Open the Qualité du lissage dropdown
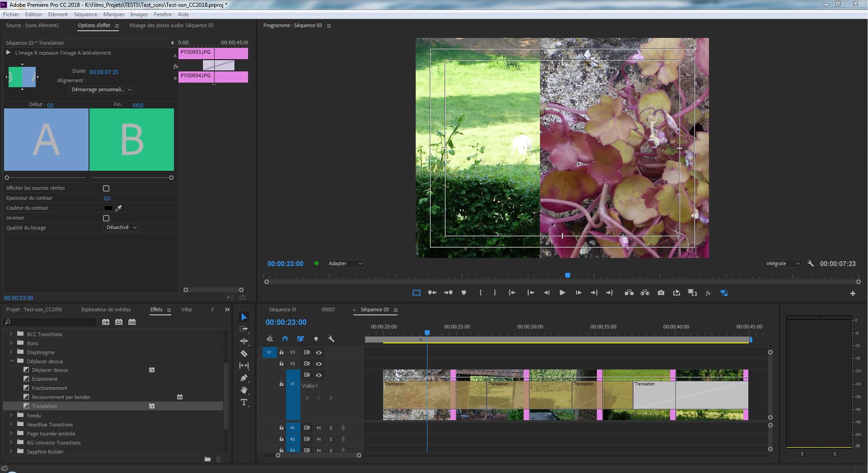The image size is (868, 473). point(121,228)
